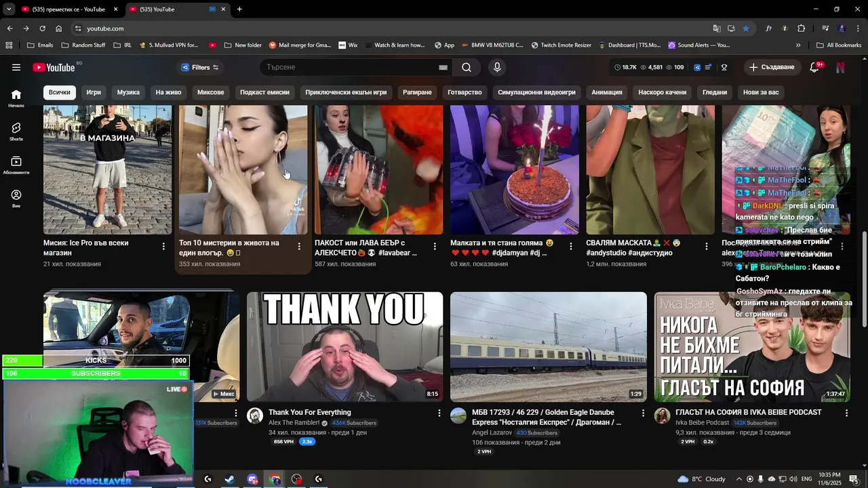Viewport: 868px width, 488px height.
Task: Select the Миксове filter chip
Action: pos(210,92)
